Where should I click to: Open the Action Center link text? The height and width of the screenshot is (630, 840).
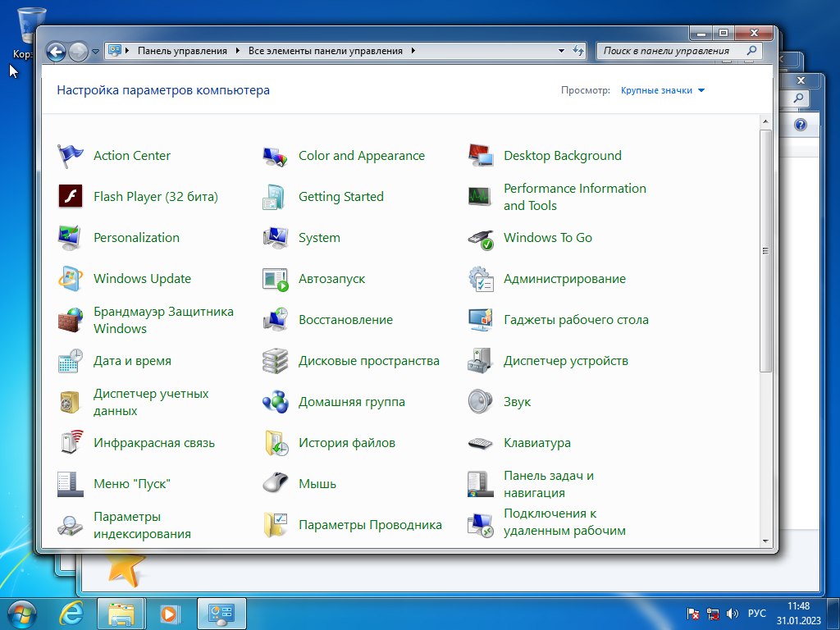[132, 156]
